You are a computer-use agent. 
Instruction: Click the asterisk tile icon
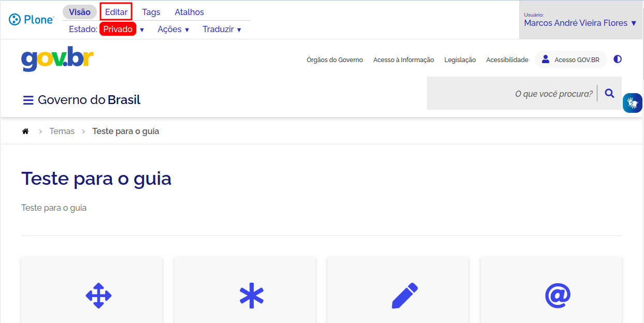251,296
